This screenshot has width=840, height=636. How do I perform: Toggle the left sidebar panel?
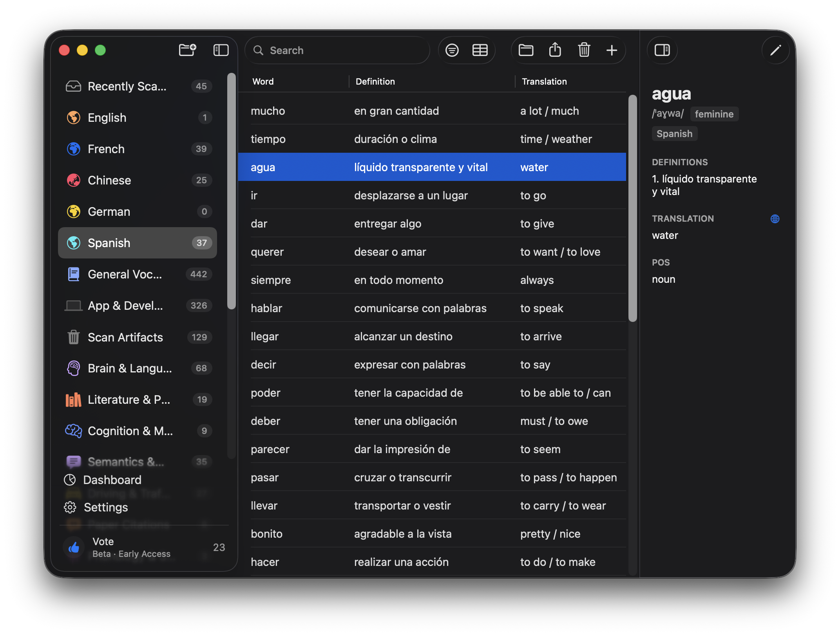tap(221, 50)
